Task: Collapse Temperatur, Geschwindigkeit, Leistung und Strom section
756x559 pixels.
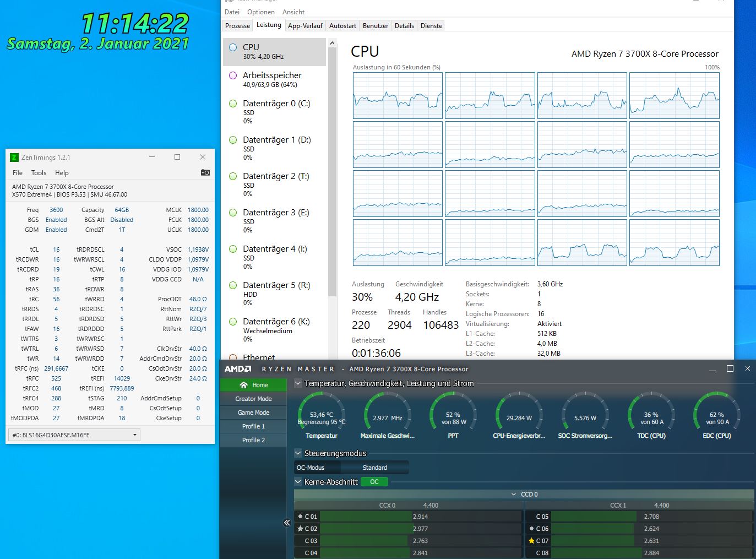Action: (x=298, y=383)
